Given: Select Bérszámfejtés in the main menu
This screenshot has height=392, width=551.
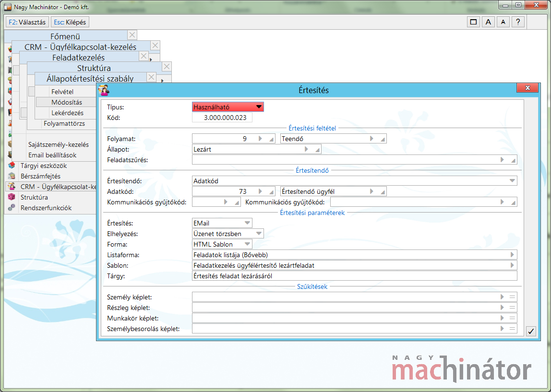Looking at the screenshot, I should [x=40, y=176].
